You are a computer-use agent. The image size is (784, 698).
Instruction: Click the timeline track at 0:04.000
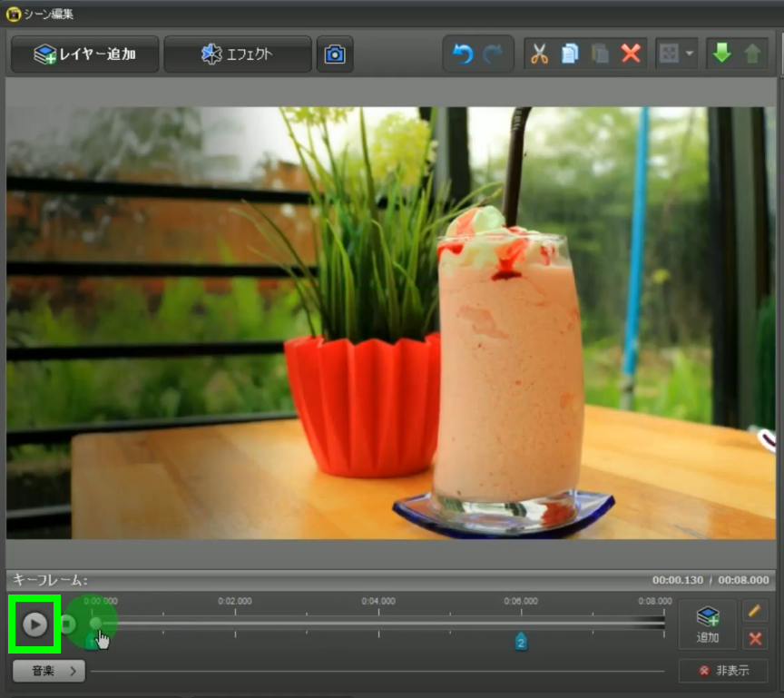[378, 623]
